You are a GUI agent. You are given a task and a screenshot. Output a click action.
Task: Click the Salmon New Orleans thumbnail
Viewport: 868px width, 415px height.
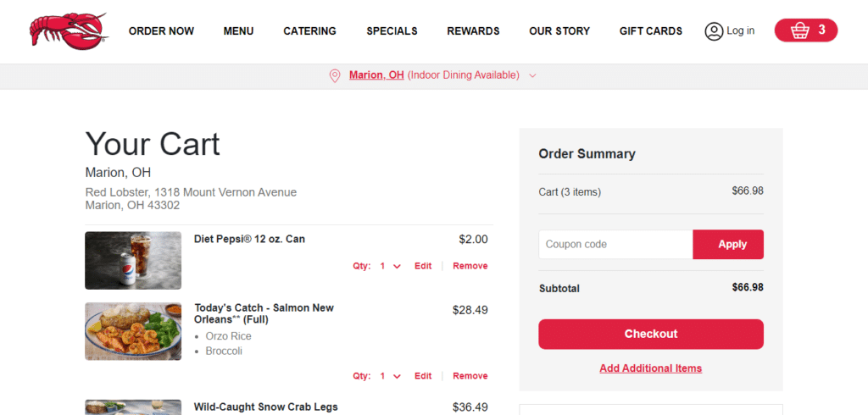133,331
